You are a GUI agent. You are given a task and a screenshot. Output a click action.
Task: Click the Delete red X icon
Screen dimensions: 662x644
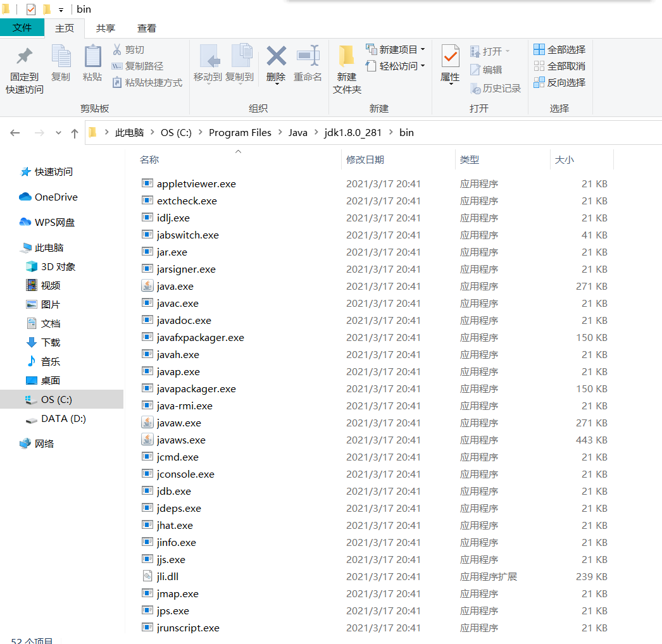click(276, 56)
